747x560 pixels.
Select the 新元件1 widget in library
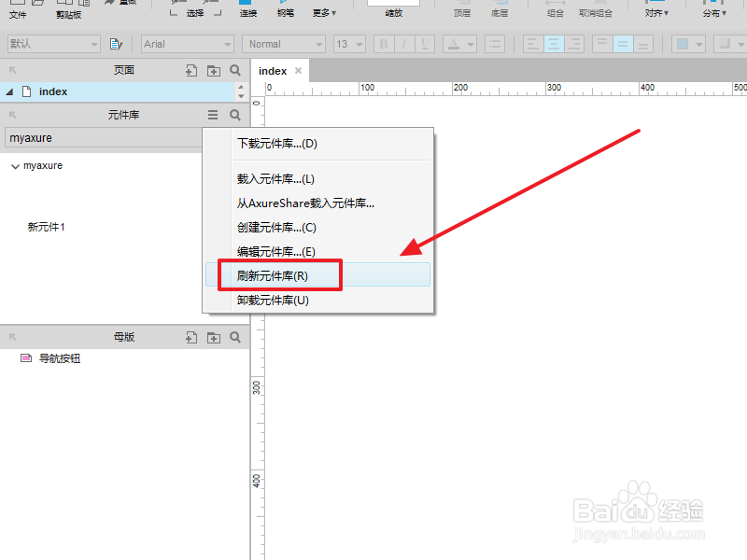(46, 227)
